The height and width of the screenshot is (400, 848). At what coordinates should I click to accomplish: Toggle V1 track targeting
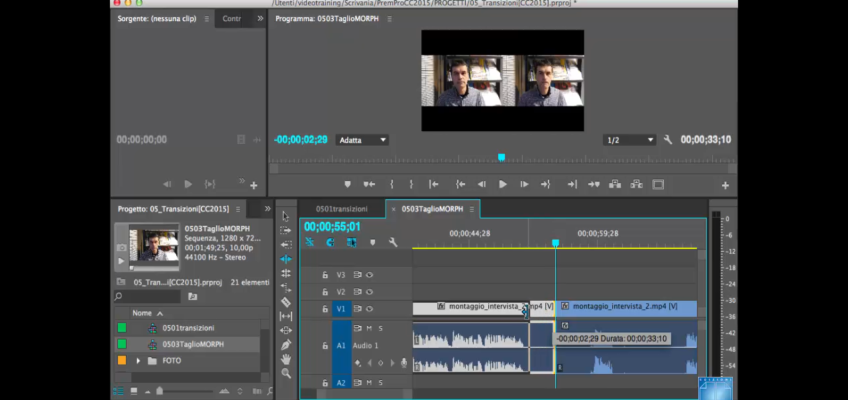[341, 309]
